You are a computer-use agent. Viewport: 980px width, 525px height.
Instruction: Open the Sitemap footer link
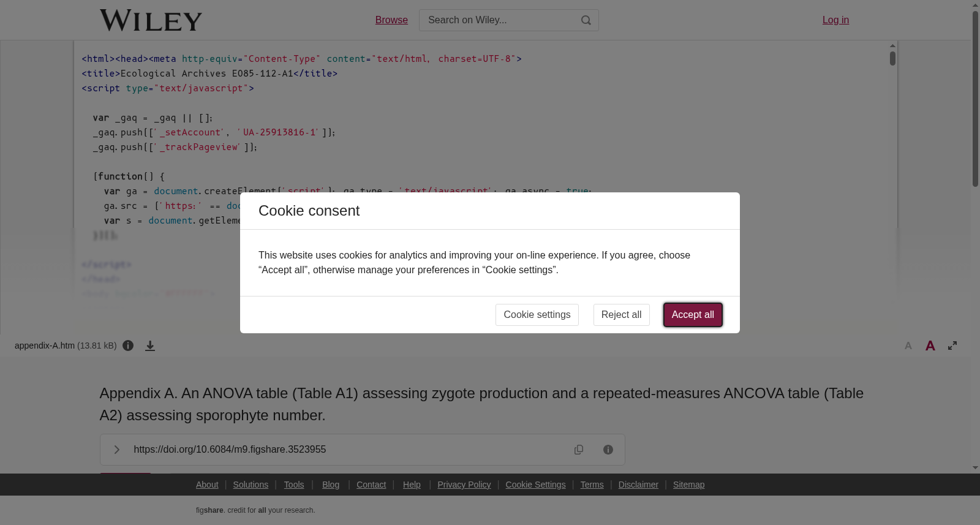point(688,485)
